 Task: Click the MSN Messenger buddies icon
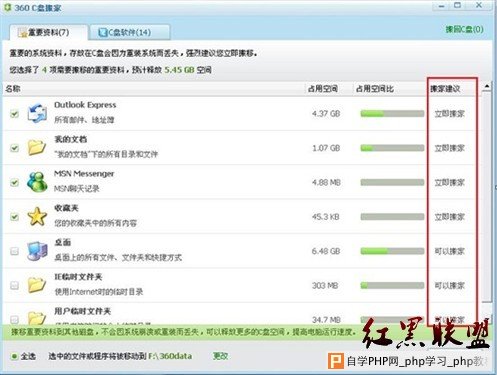[x=37, y=182]
